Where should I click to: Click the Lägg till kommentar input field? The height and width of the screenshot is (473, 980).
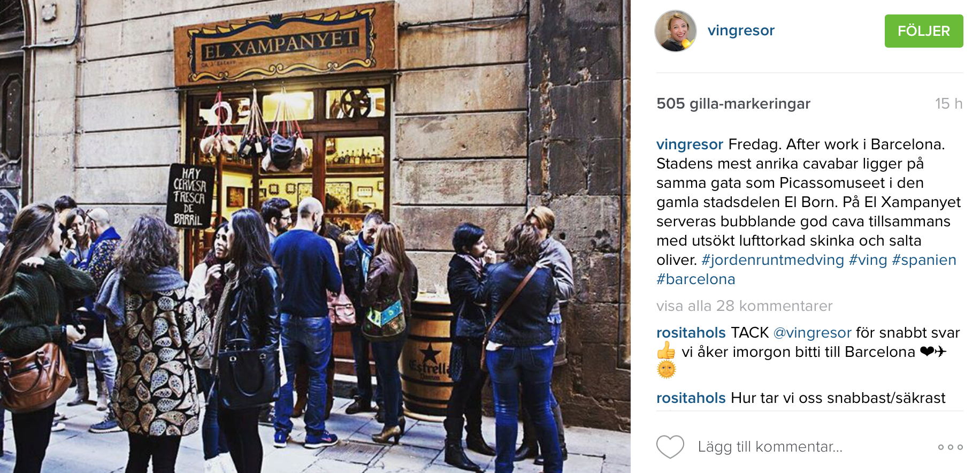770,447
